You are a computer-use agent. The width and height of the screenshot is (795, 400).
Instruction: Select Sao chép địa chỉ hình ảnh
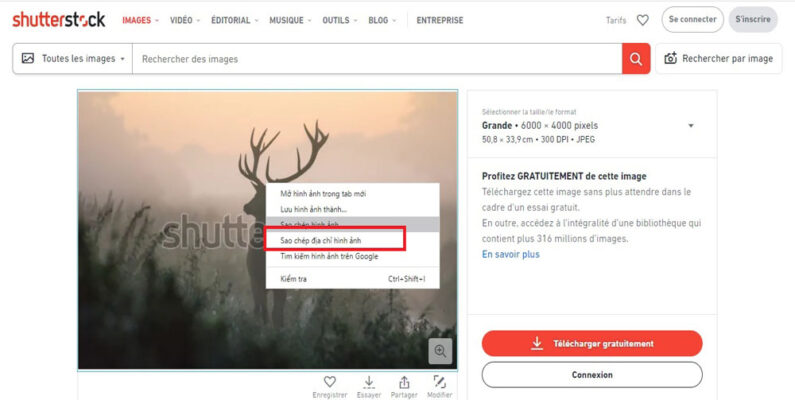(336, 240)
